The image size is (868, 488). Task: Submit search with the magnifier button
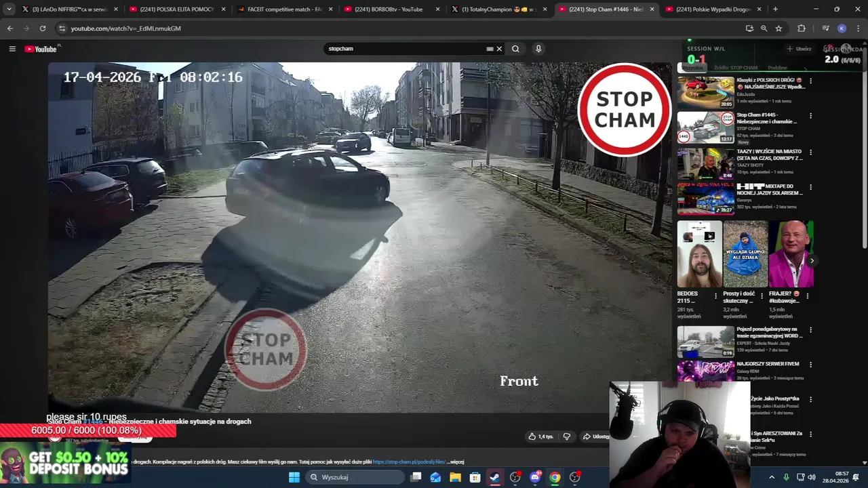pos(515,49)
